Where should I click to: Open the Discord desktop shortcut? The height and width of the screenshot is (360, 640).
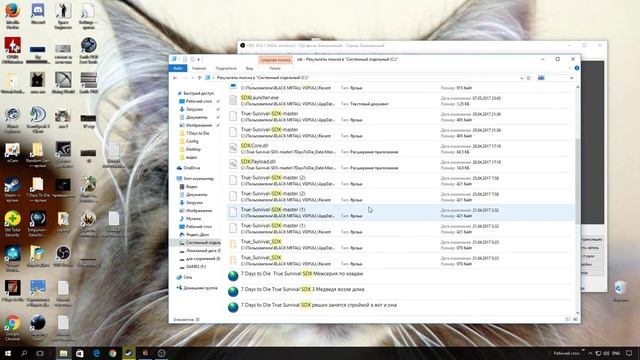coord(38,15)
